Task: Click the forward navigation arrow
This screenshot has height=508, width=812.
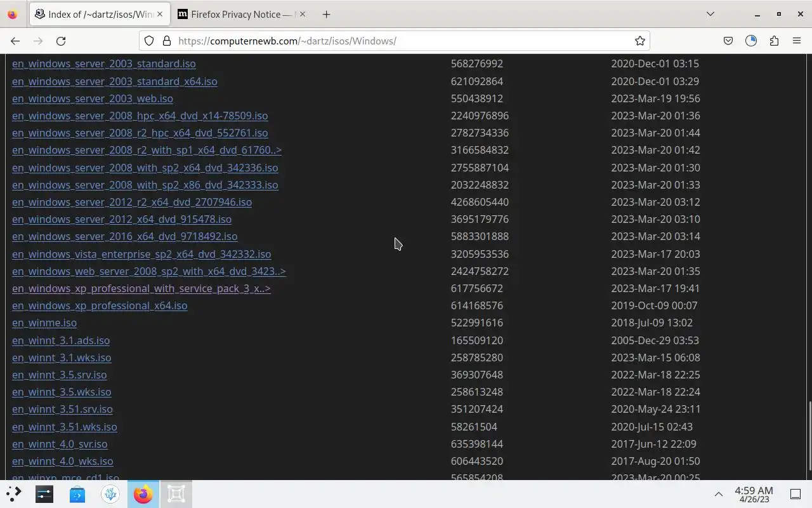Action: pos(38,41)
